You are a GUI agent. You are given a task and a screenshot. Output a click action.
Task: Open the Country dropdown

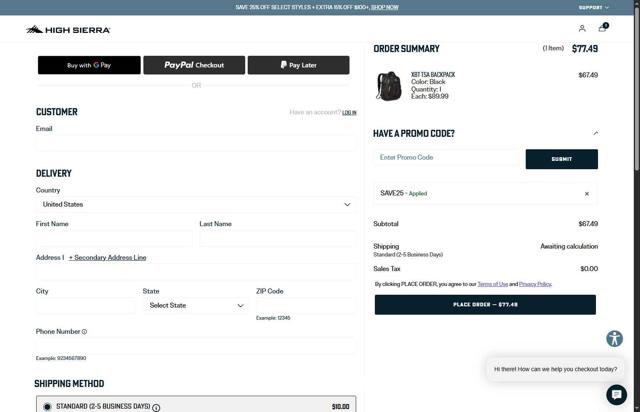click(x=196, y=205)
